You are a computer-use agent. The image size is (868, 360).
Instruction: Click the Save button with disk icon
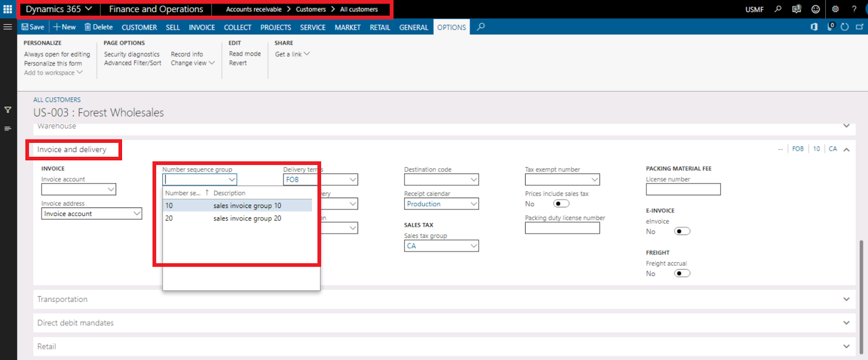click(33, 27)
